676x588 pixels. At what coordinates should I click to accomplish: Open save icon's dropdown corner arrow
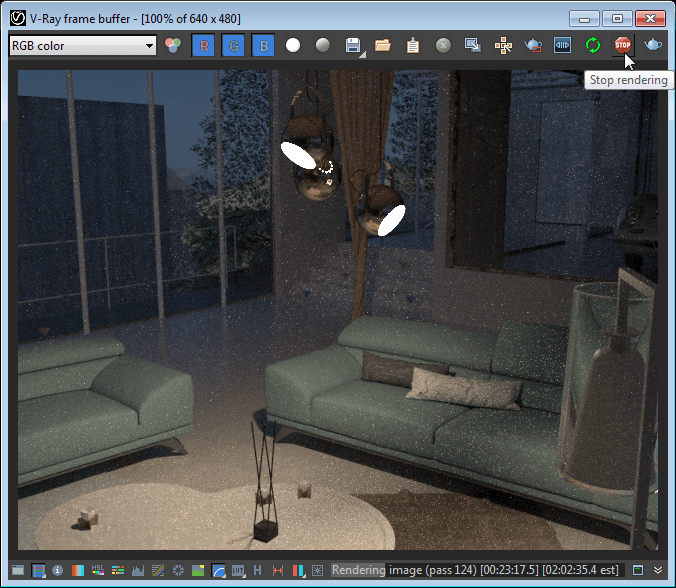[x=363, y=55]
